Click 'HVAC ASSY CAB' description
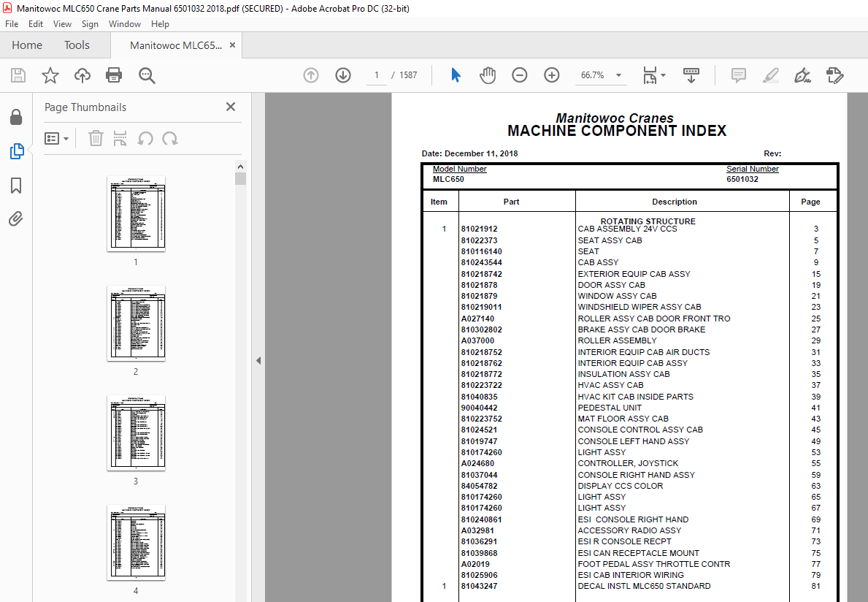 tap(610, 386)
